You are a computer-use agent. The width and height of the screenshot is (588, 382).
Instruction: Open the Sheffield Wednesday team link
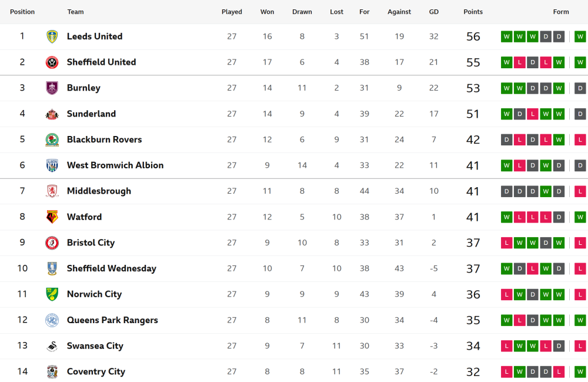coord(111,268)
